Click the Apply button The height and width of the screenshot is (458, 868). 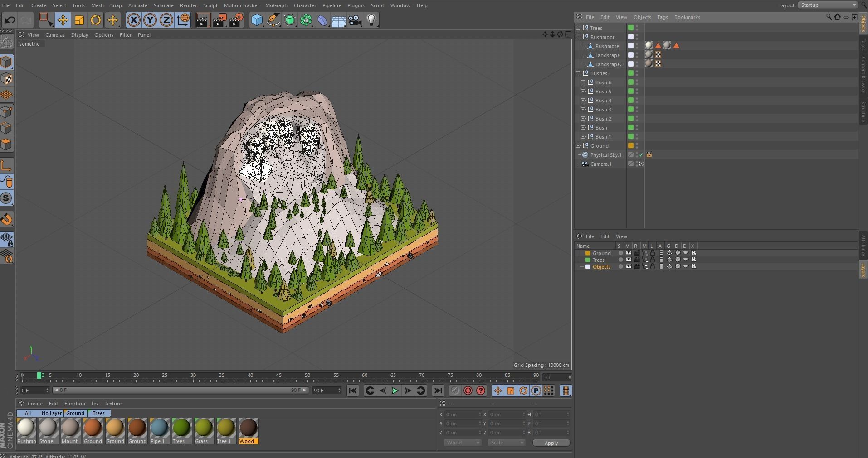coord(551,443)
